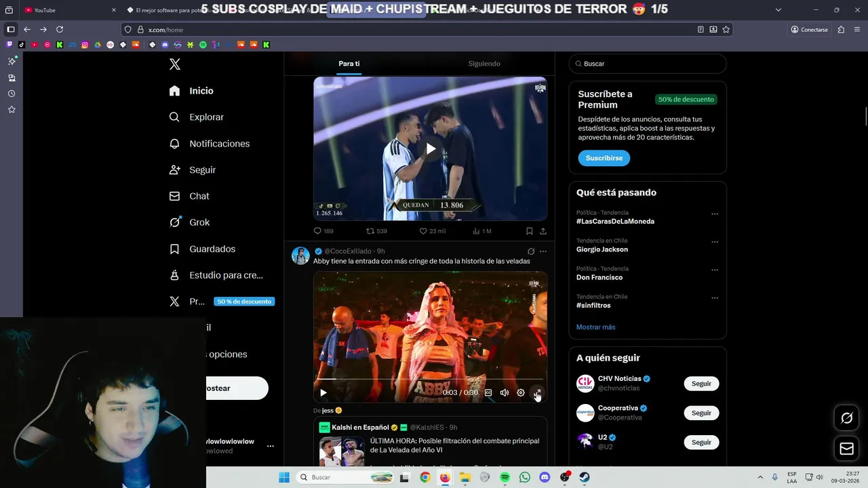Viewport: 868px width, 488px height.
Task: Open the browser tab list dropdown
Action: click(x=778, y=9)
